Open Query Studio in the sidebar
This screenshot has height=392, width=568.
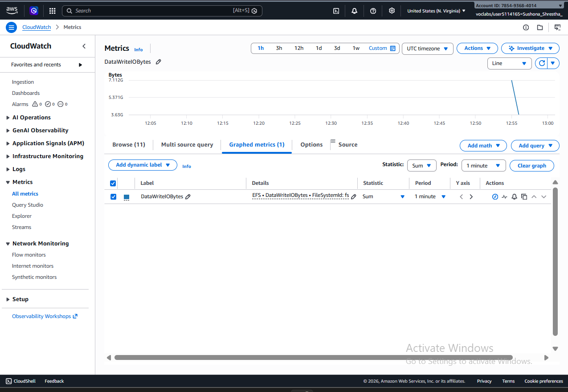click(28, 205)
